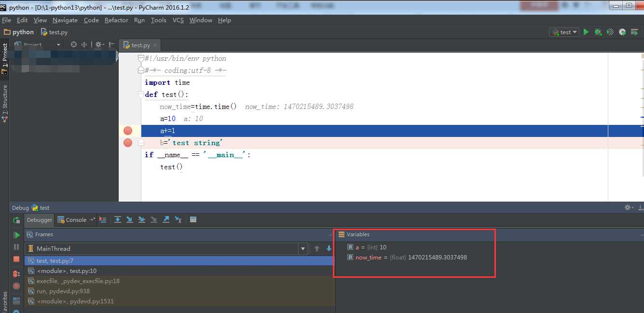Click the Step Into My Code icon

[x=142, y=219]
